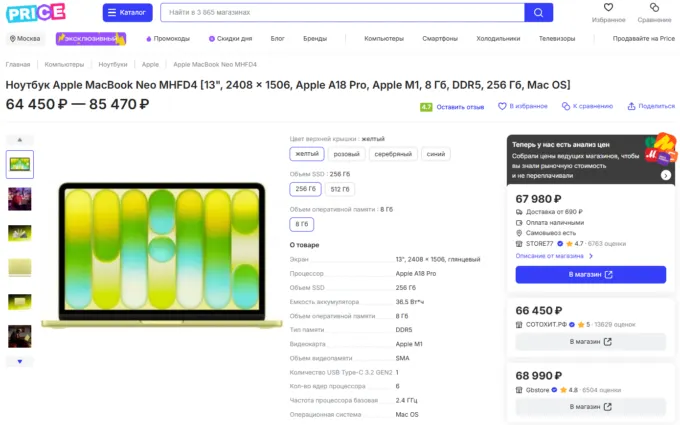Click blue В магазин button for STORE77

click(591, 275)
